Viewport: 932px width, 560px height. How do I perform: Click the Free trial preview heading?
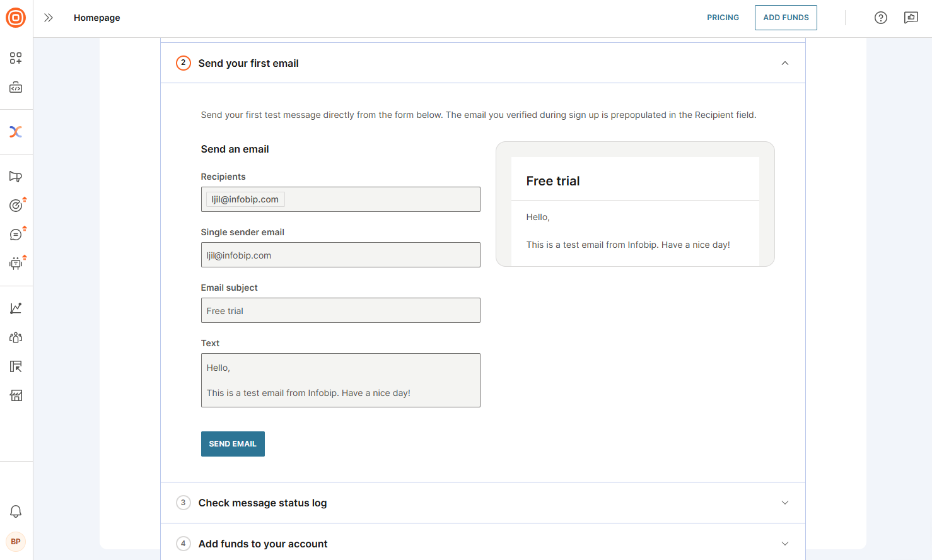pyautogui.click(x=553, y=181)
